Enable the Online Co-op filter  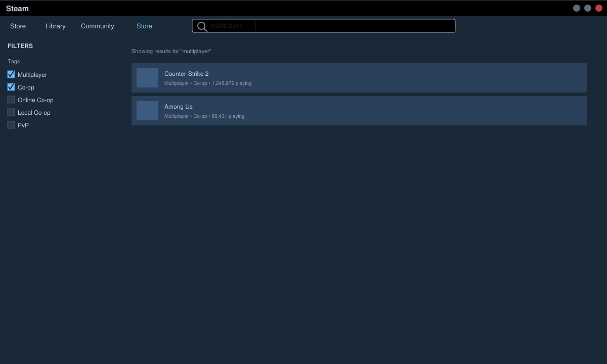pyautogui.click(x=11, y=100)
